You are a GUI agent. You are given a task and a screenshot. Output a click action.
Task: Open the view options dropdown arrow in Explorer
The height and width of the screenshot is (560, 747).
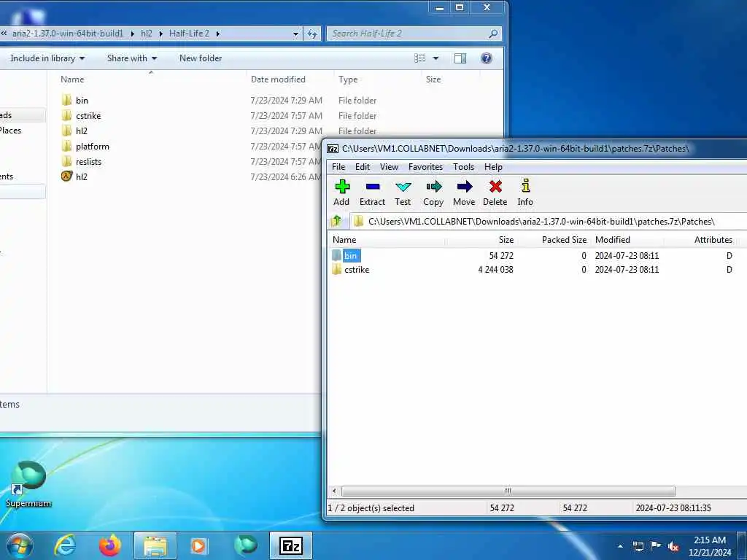click(436, 58)
